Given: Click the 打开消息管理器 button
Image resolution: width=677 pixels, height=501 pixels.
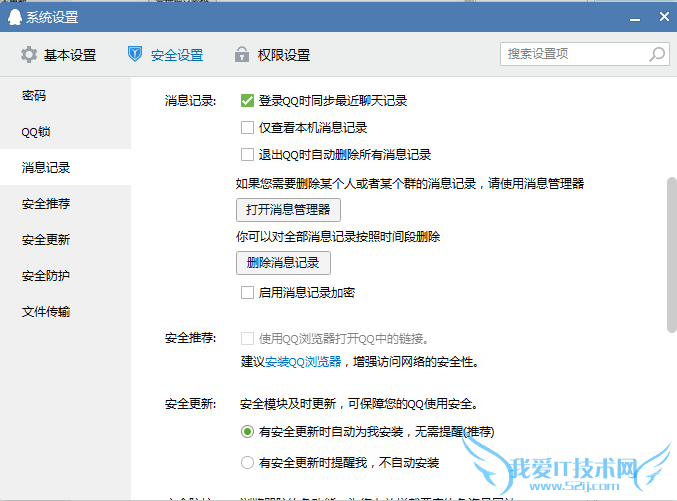Looking at the screenshot, I should click(x=288, y=210).
